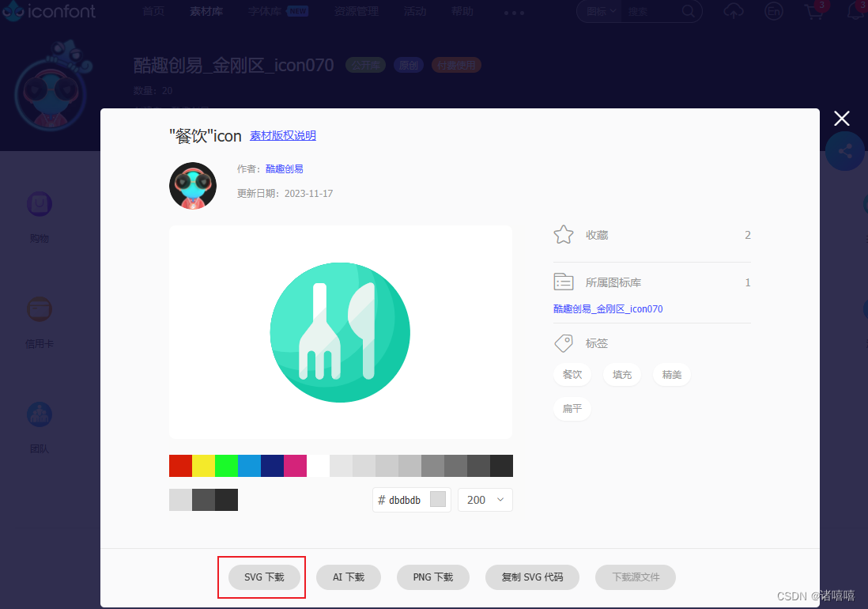The image size is (868, 609).
Task: Pick the red palette swatch
Action: [180, 466]
